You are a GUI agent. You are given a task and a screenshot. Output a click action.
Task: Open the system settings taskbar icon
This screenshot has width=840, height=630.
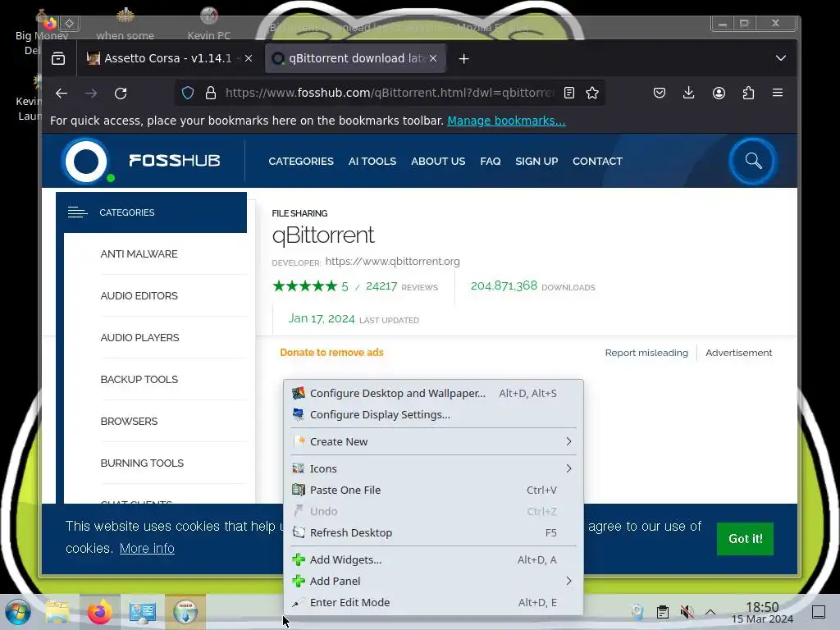click(x=143, y=612)
